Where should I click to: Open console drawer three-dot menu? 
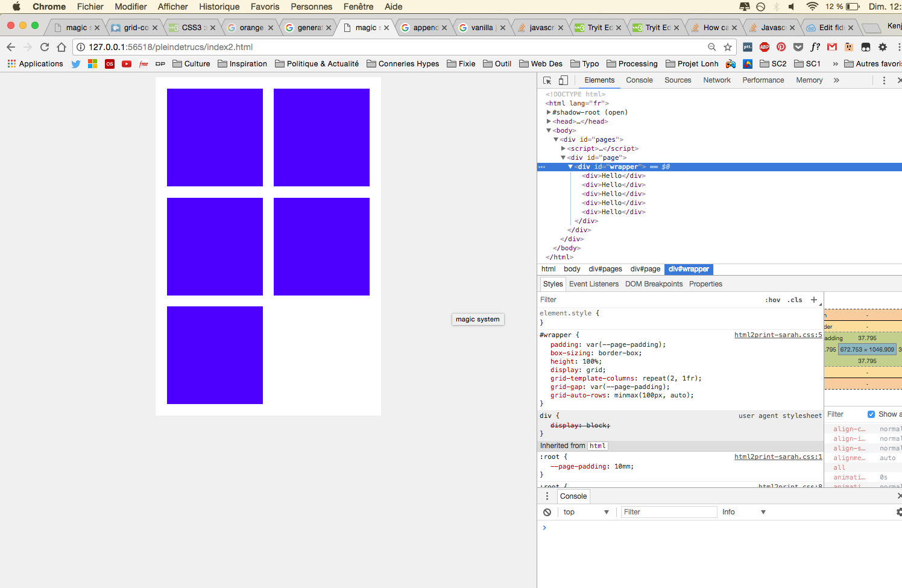point(547,496)
